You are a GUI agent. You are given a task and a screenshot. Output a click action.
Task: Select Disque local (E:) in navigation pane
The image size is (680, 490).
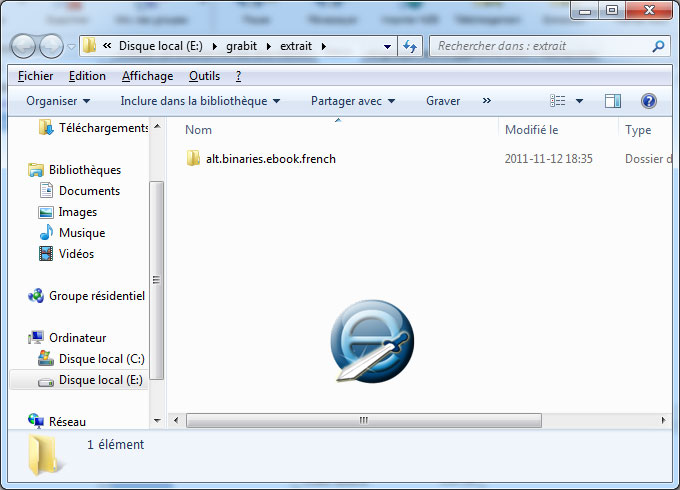pyautogui.click(x=101, y=380)
